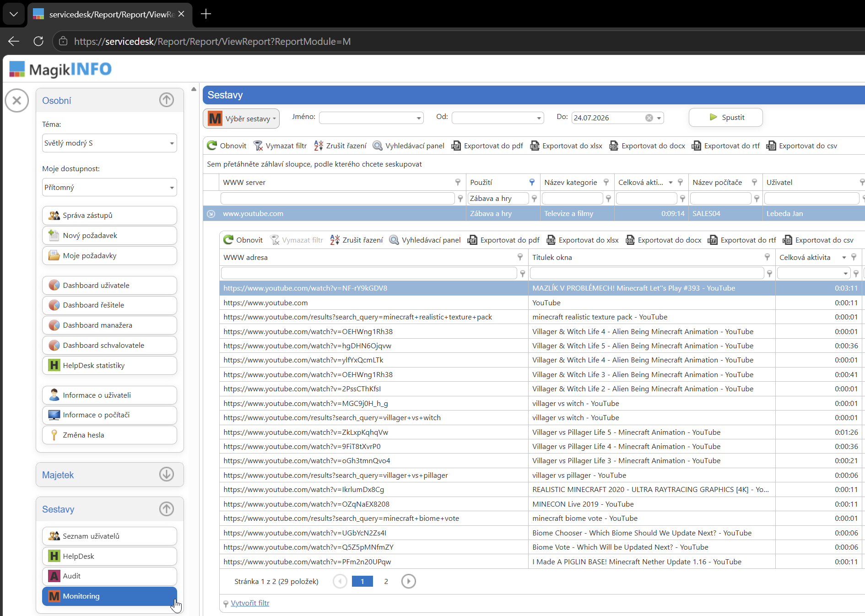Collapse the expanded www.youtube.com row
Image resolution: width=865 pixels, height=616 pixels.
tap(211, 214)
